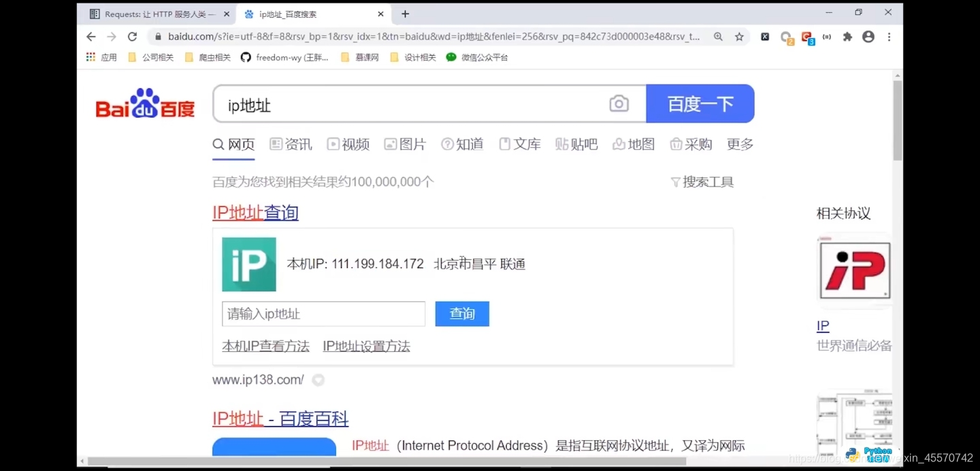The width and height of the screenshot is (980, 471).
Task: Click the extension icon with orange badge 2
Action: [787, 38]
